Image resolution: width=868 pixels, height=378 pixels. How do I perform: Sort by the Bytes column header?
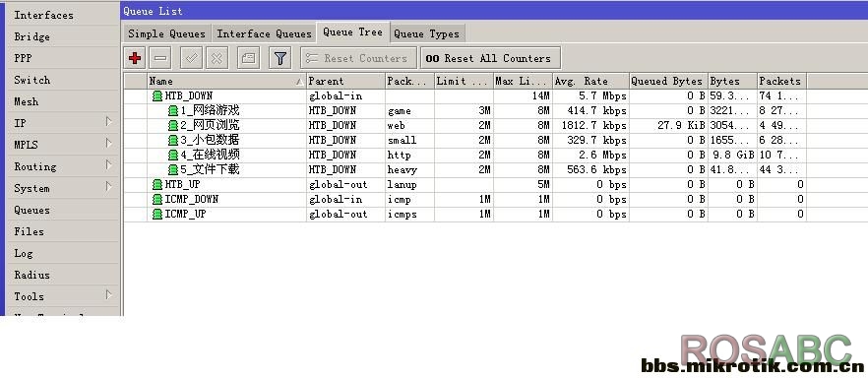pyautogui.click(x=732, y=82)
